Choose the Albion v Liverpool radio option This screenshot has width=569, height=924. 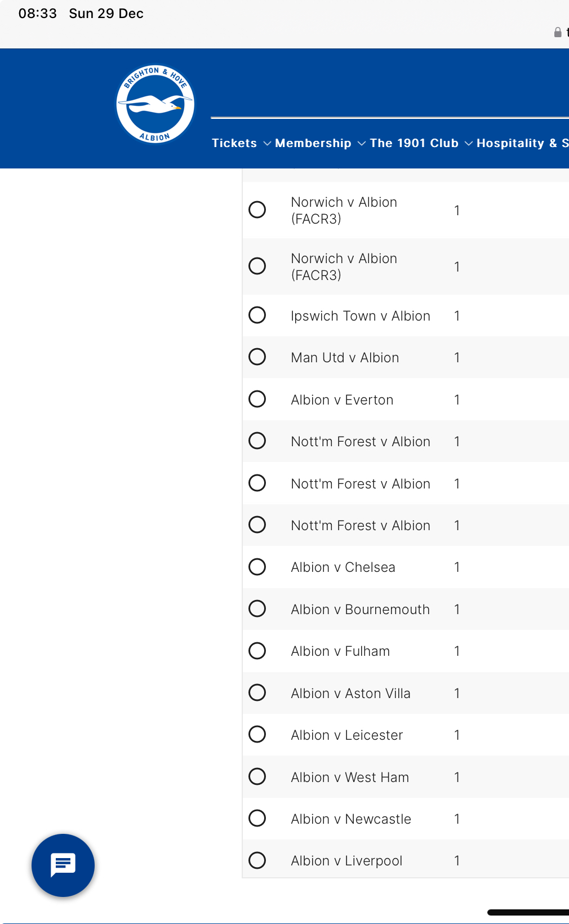click(x=257, y=860)
